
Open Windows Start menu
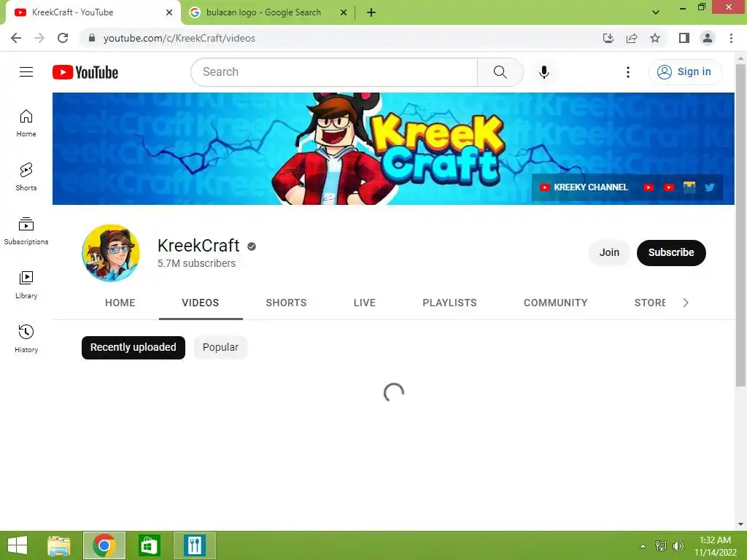pyautogui.click(x=18, y=545)
